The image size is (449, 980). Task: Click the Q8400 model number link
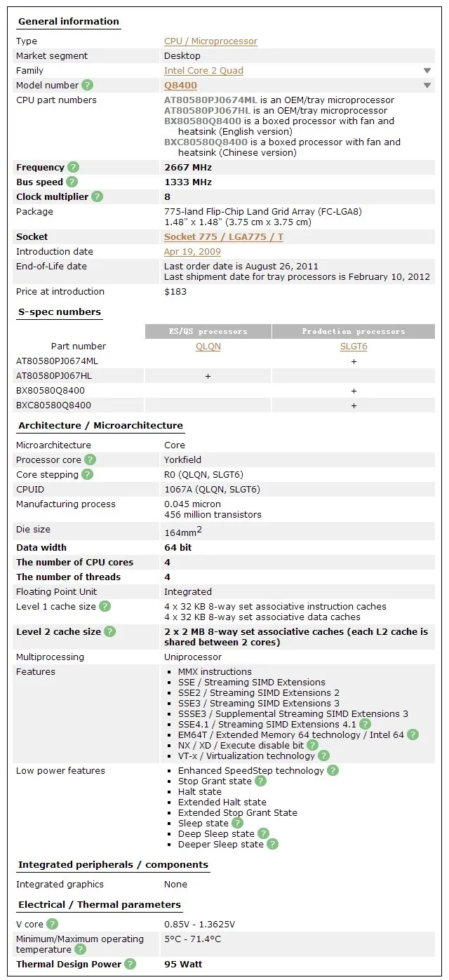(180, 85)
